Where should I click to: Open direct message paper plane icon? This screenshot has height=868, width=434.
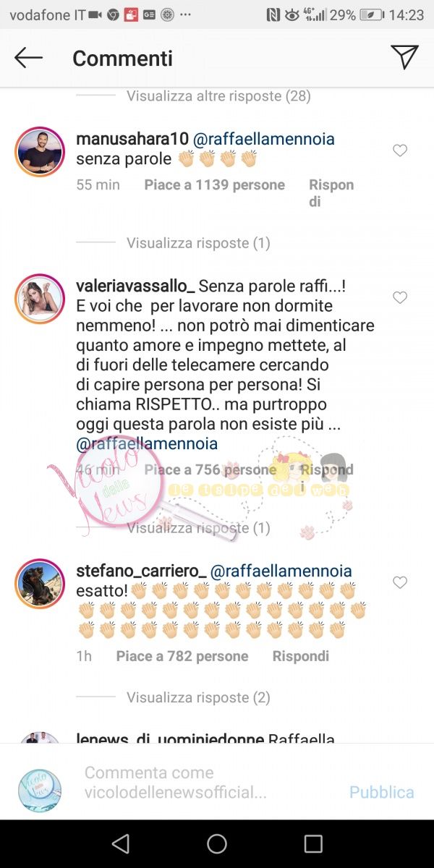tap(404, 57)
